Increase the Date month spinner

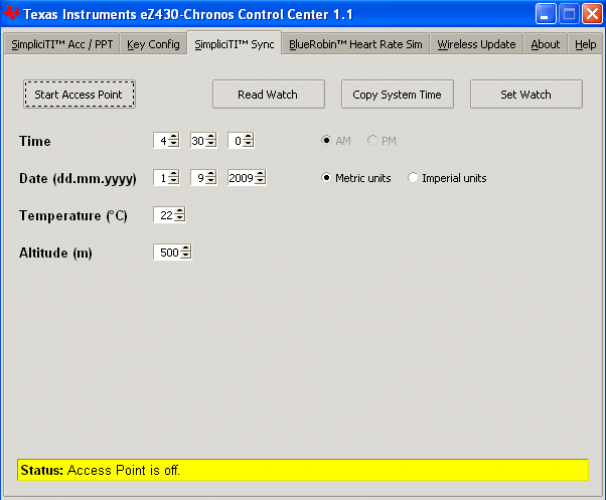point(211,174)
